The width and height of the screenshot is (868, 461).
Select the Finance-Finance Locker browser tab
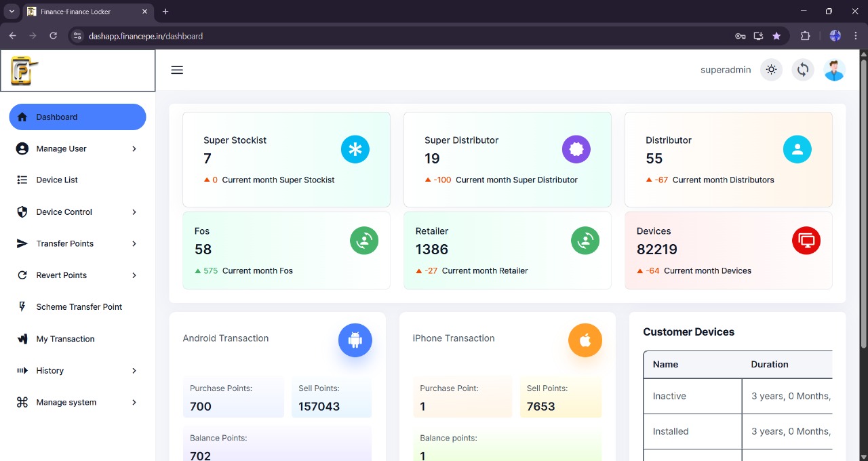coord(88,12)
